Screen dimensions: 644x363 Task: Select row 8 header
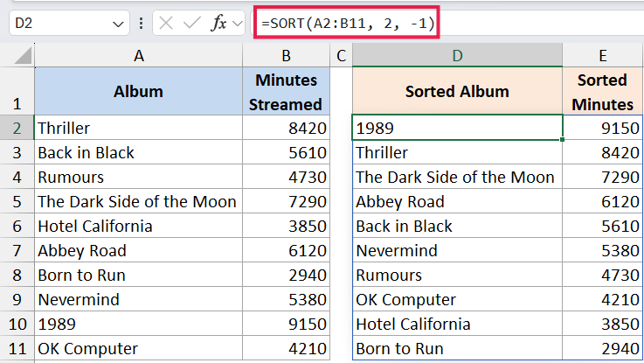[x=17, y=275]
